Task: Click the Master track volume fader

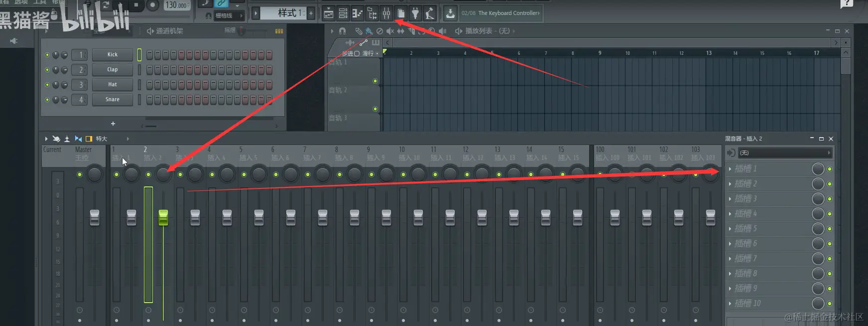Action: 95,217
